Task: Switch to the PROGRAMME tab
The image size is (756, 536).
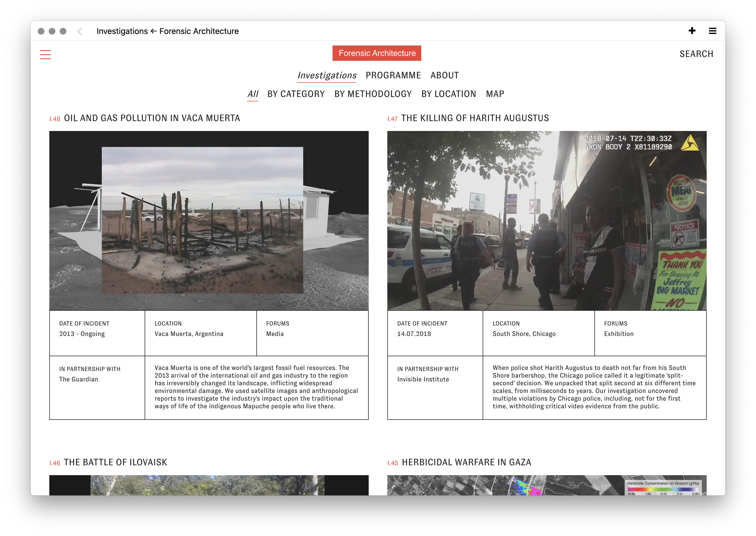Action: point(393,75)
